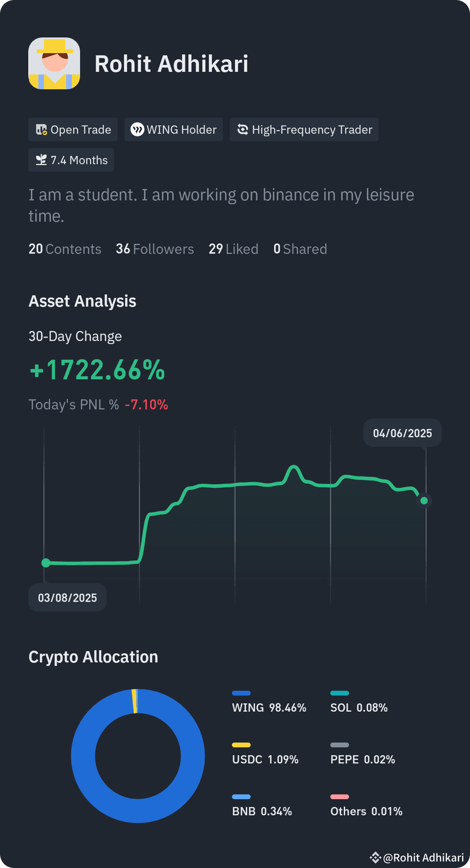Click the WING Holder tag
This screenshot has width=470, height=868.
pyautogui.click(x=174, y=129)
